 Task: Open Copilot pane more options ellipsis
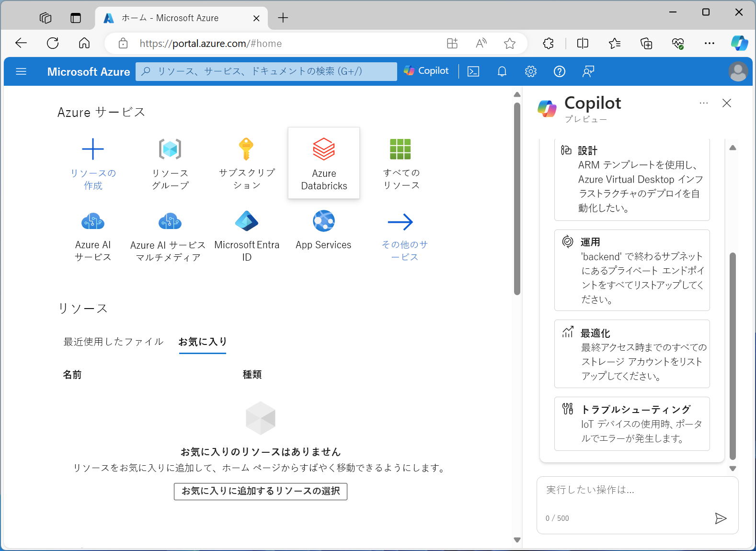[704, 103]
